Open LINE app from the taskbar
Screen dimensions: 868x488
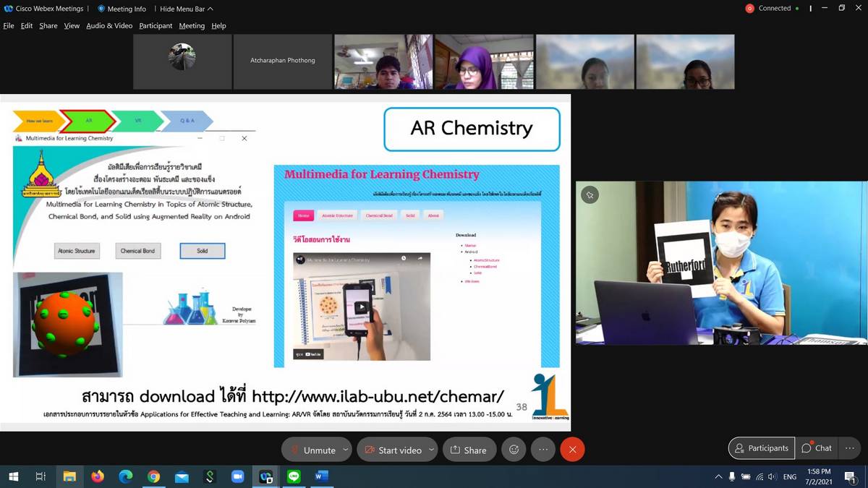click(x=294, y=476)
